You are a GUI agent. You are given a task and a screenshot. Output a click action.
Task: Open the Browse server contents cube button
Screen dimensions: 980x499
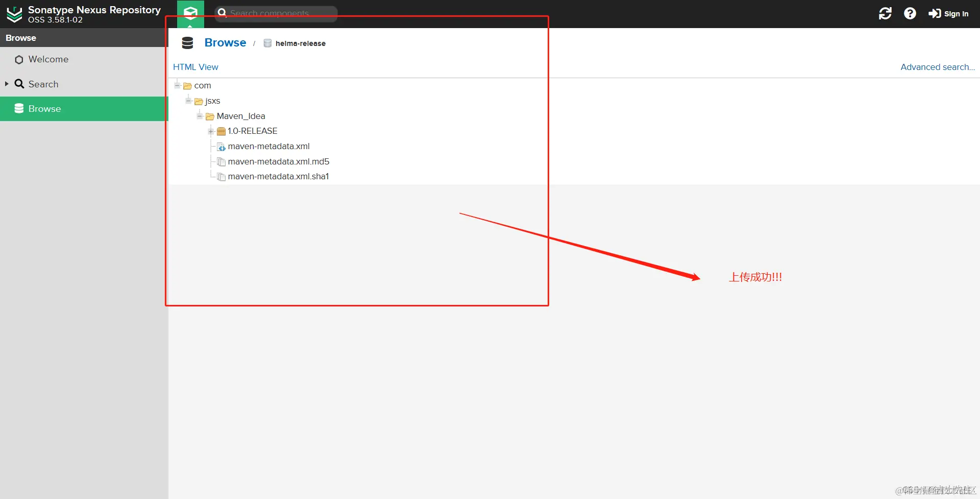[x=190, y=14]
